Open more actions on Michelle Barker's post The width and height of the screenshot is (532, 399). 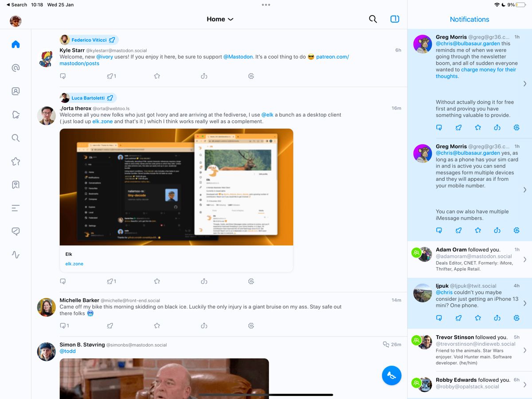pos(251,326)
